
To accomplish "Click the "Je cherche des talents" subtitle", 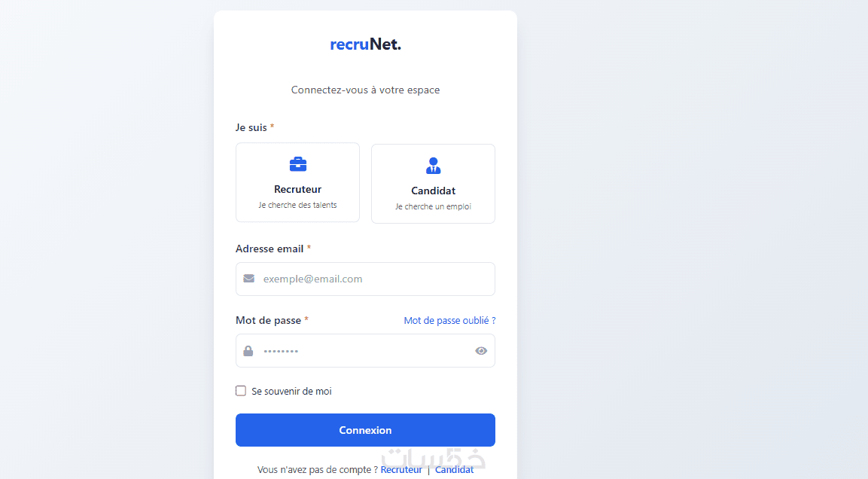I will (x=297, y=205).
